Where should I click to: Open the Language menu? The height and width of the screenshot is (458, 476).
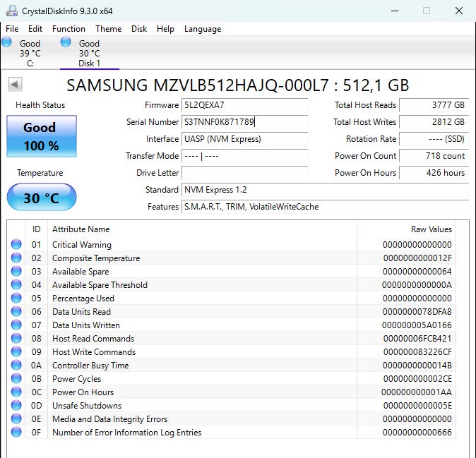pos(203,29)
